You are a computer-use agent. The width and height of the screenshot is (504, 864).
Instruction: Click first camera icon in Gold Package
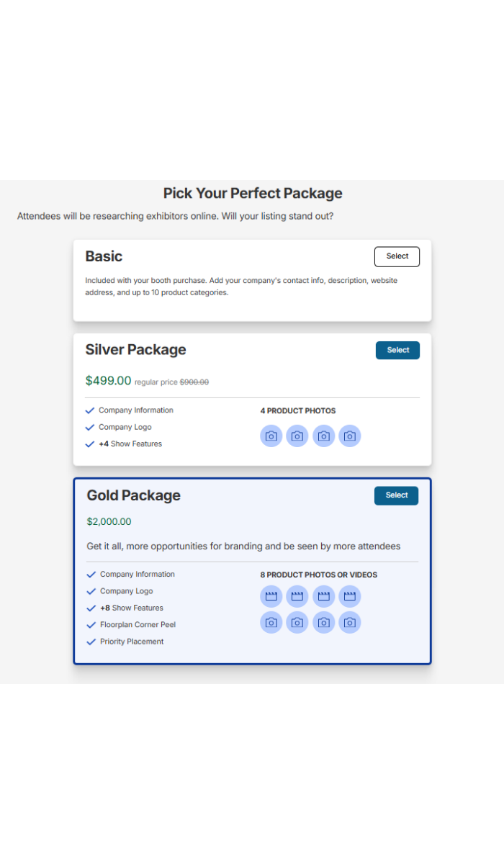coord(271,622)
